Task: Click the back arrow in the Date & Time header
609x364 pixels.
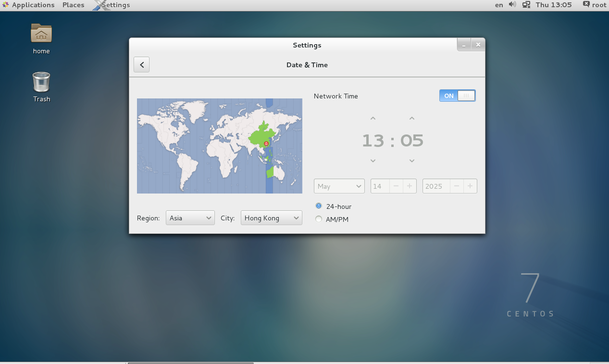Action: point(141,64)
